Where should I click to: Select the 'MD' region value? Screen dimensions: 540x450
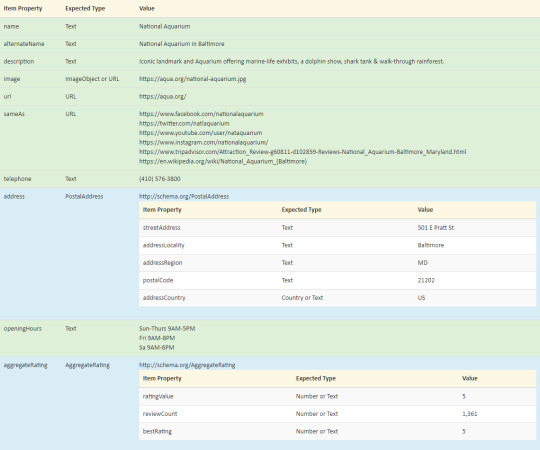pyautogui.click(x=423, y=263)
